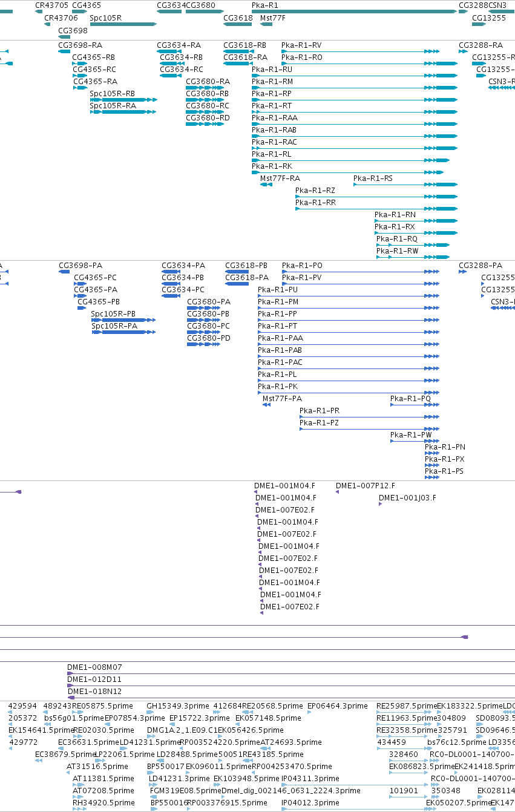Click the CG3288-PA protein label
Image resolution: width=515 pixels, height=812 pixels.
pyautogui.click(x=481, y=265)
